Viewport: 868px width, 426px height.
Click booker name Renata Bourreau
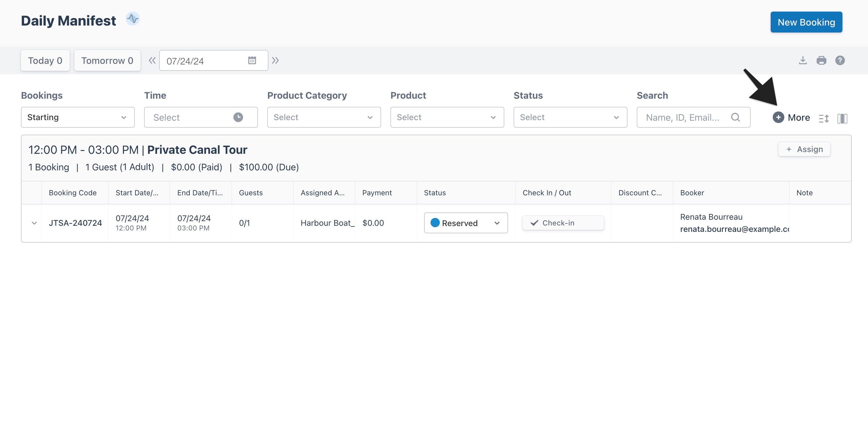coord(711,217)
